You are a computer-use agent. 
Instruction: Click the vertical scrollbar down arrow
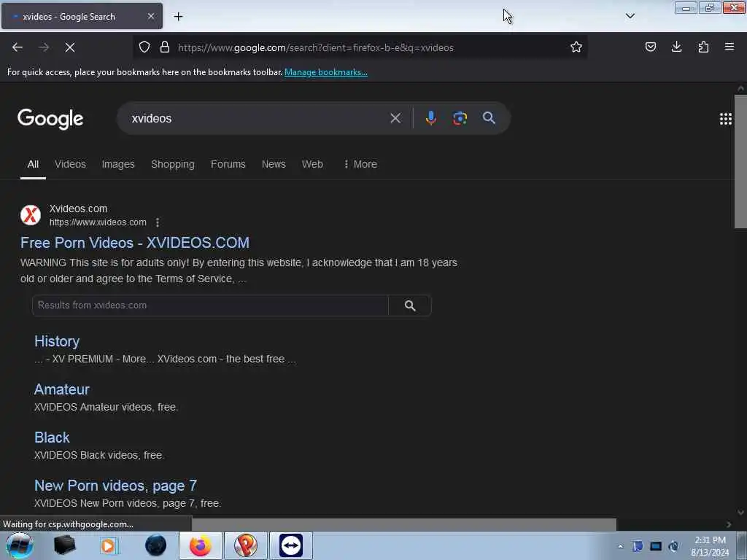[x=740, y=513]
